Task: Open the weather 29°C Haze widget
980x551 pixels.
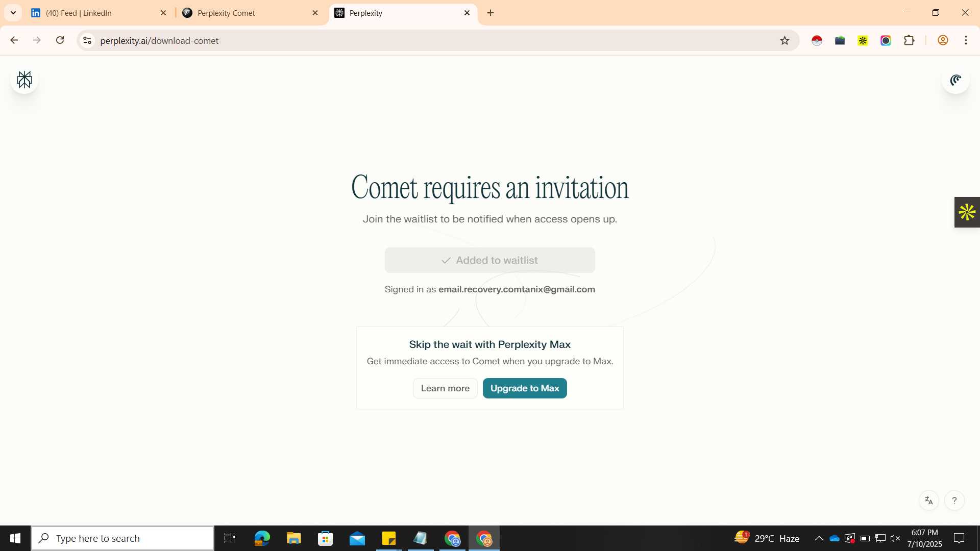Action: coord(767,538)
